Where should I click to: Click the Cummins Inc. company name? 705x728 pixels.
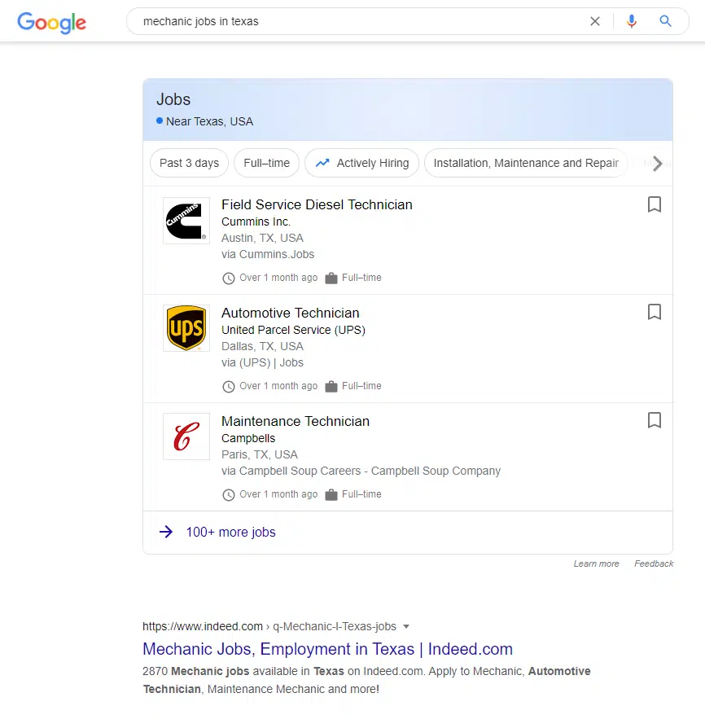pyautogui.click(x=256, y=222)
